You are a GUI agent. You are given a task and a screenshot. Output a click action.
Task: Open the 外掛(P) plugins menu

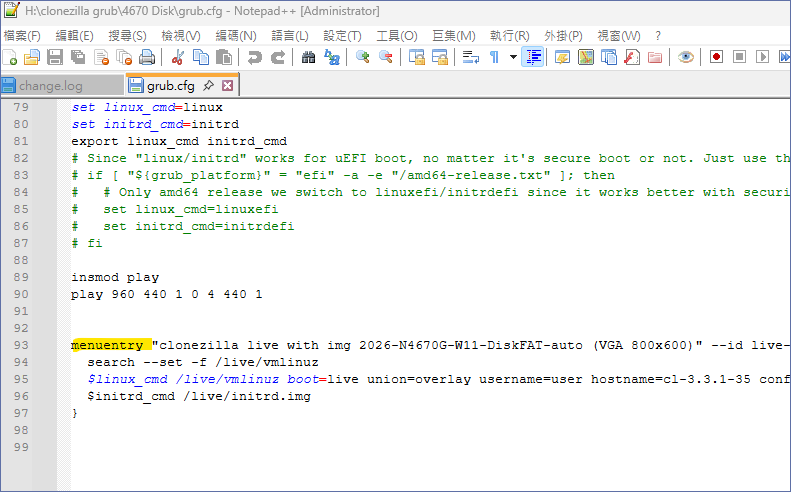pyautogui.click(x=563, y=36)
